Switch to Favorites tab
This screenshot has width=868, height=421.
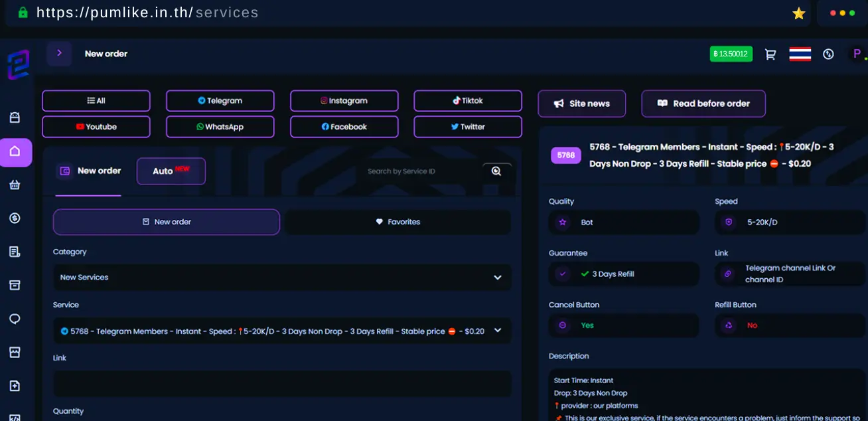(398, 222)
